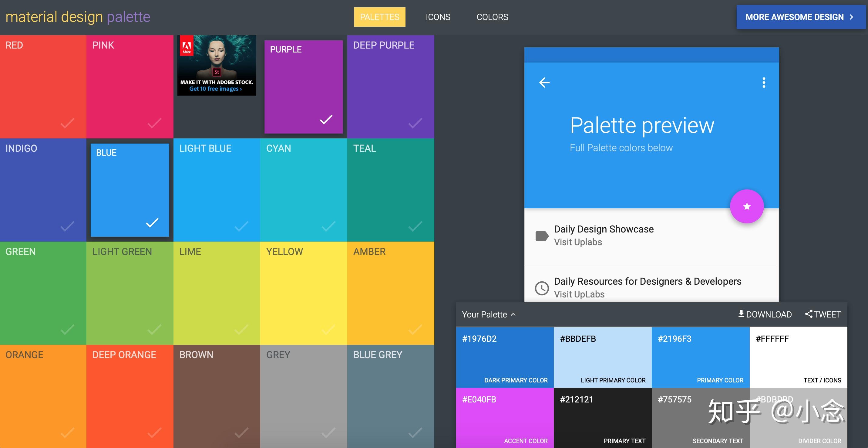868x448 pixels.
Task: Click the TWEET icon to share palette
Action: pos(823,314)
